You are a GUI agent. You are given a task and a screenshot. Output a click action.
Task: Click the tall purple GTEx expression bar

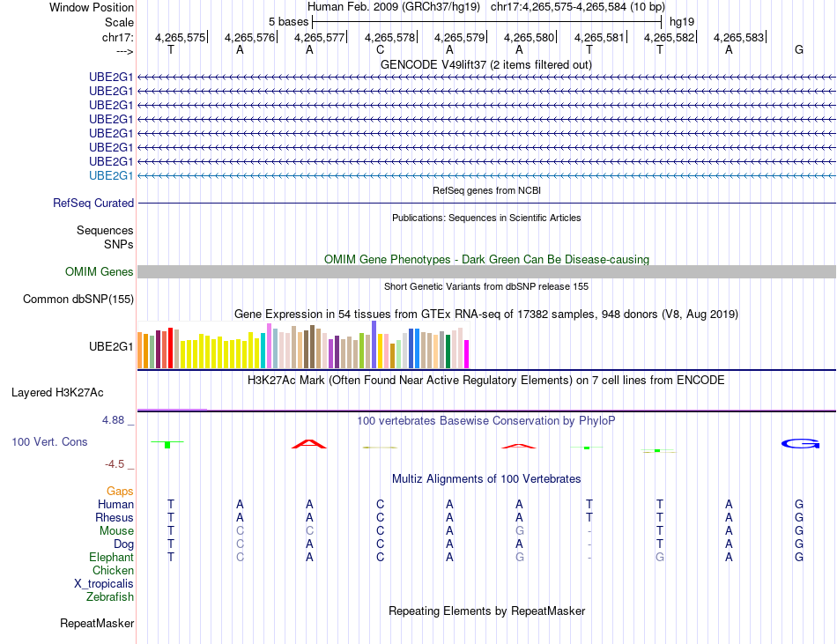(x=374, y=344)
